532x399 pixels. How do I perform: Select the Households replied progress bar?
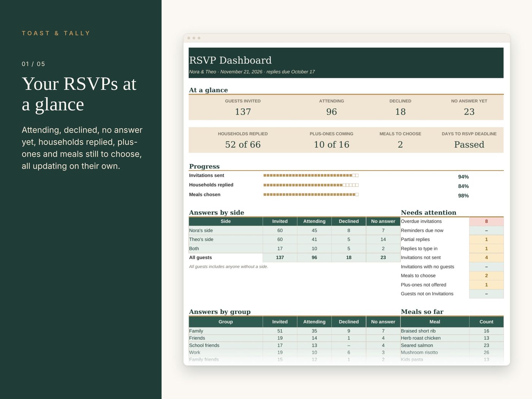coord(311,185)
